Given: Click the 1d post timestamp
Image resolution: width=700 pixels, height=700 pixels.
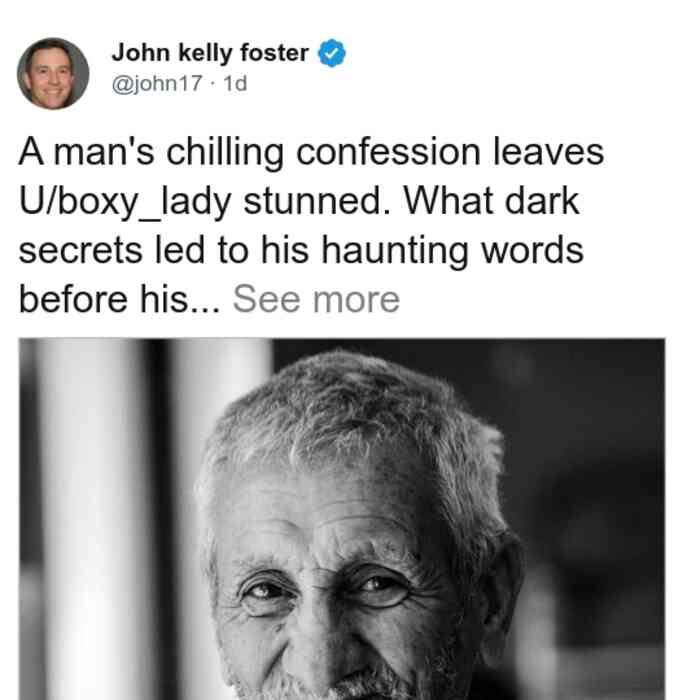Looking at the screenshot, I should coord(235,83).
